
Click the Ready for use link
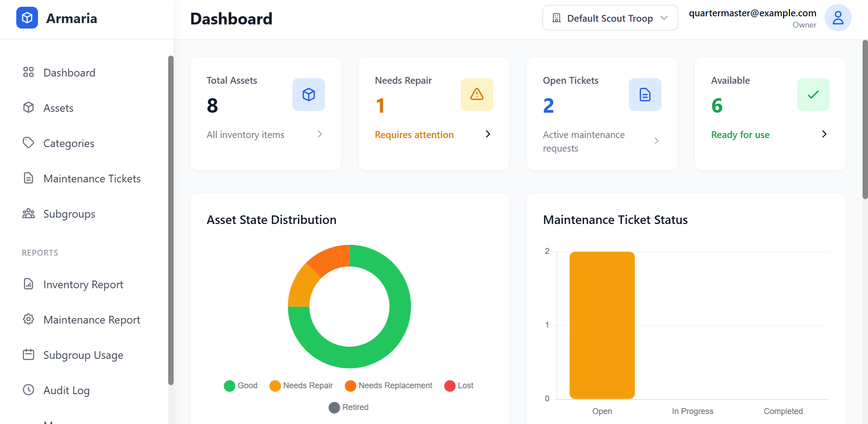pyautogui.click(x=740, y=134)
